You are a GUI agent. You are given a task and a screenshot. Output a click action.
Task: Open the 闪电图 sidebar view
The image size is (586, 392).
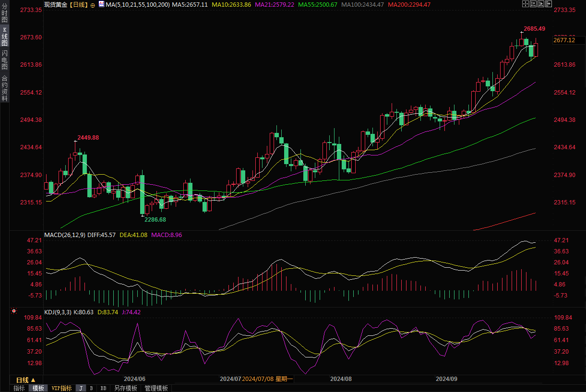[4, 59]
